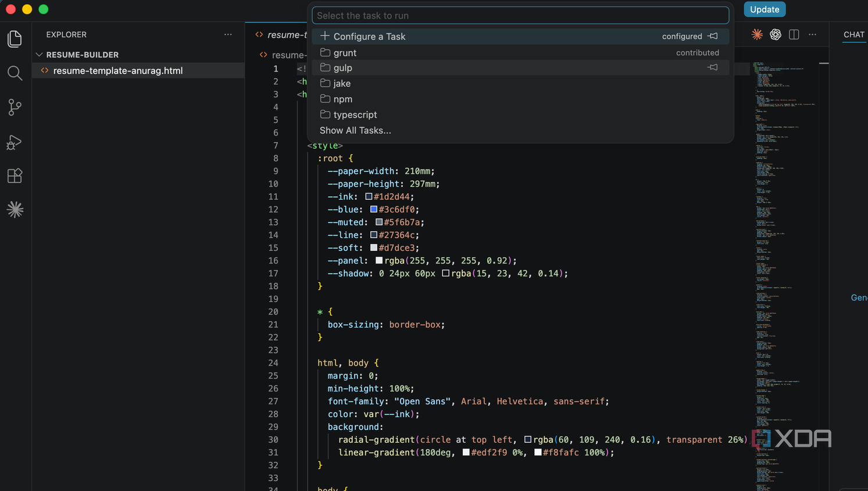The image size is (868, 491).
Task: Click the typescript folder icon
Action: point(325,115)
